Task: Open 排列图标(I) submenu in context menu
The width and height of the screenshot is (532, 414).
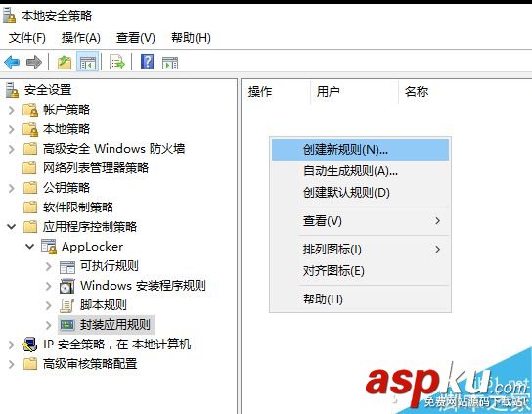Action: 360,250
